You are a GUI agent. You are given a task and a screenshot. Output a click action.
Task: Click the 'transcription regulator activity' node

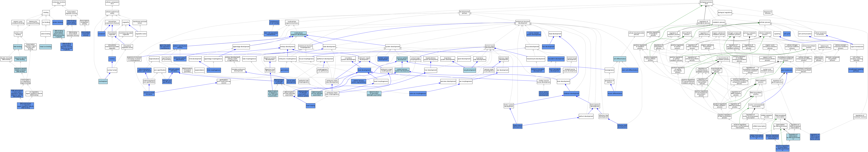click(x=71, y=13)
